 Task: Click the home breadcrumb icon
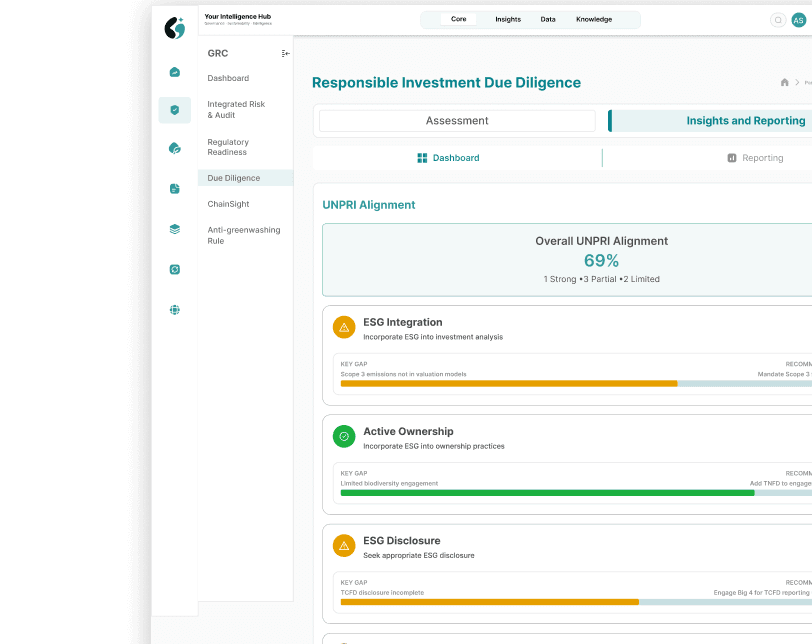[x=784, y=83]
